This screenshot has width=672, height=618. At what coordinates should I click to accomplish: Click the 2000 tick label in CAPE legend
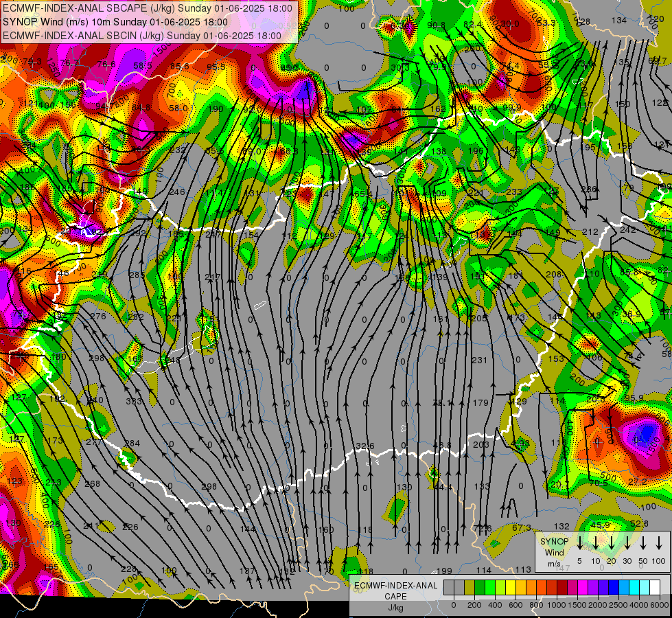click(598, 605)
